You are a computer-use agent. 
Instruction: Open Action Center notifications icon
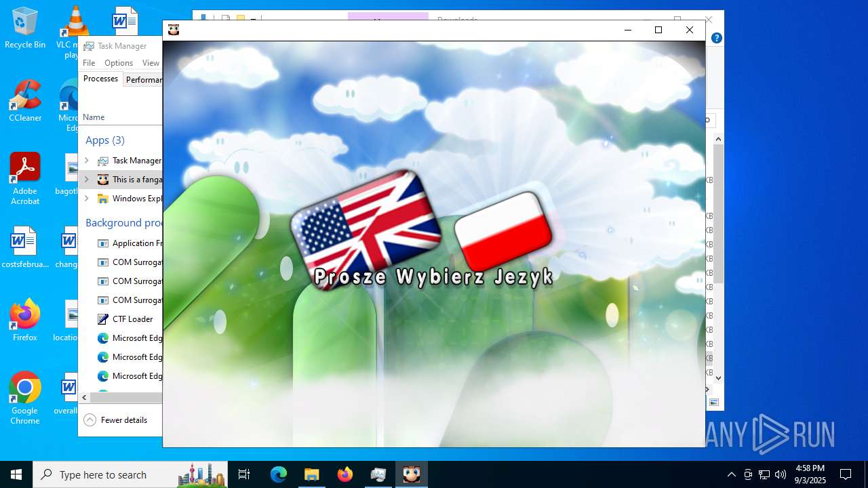[x=846, y=474]
